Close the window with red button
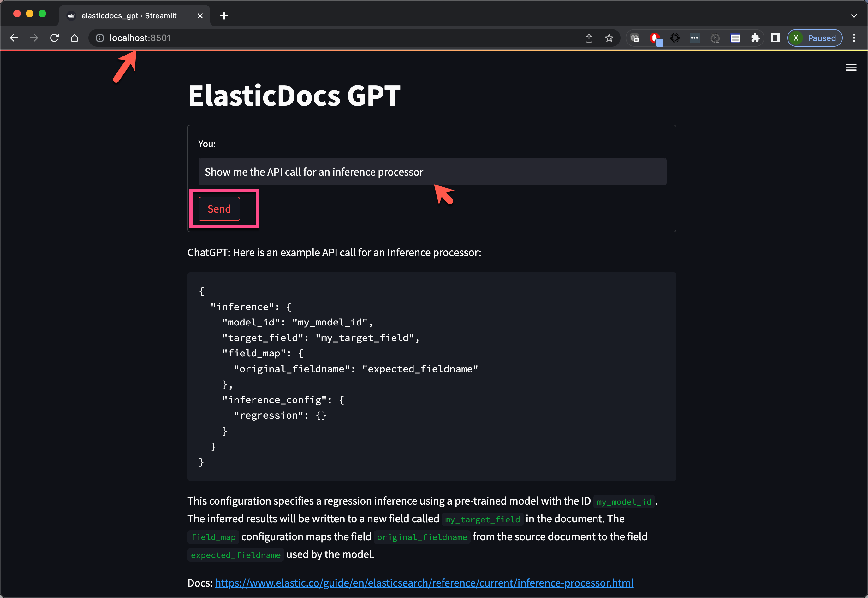868x598 pixels. coord(17,14)
